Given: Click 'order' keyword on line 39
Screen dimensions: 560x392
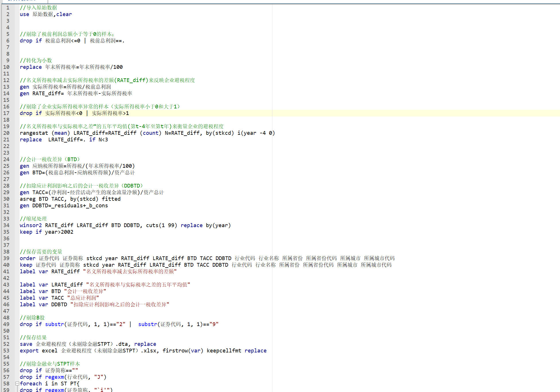Looking at the screenshot, I should (28, 258).
